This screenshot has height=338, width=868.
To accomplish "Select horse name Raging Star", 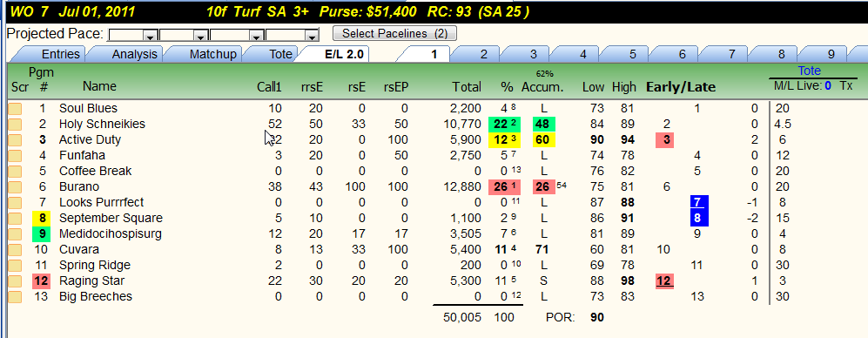I will tap(92, 281).
